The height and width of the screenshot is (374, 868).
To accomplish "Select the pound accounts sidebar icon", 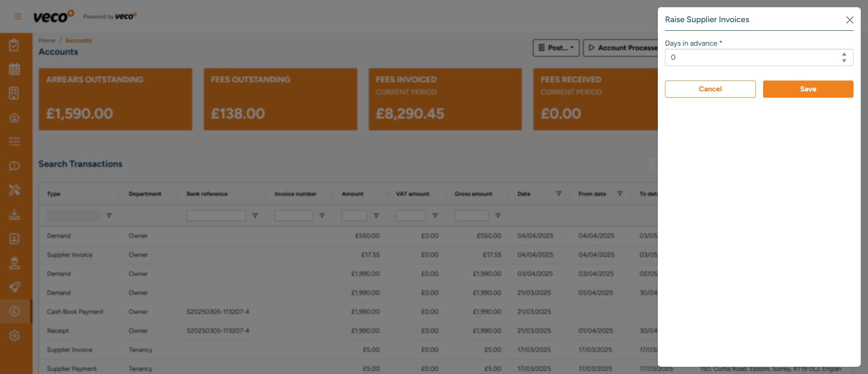I will [x=14, y=311].
